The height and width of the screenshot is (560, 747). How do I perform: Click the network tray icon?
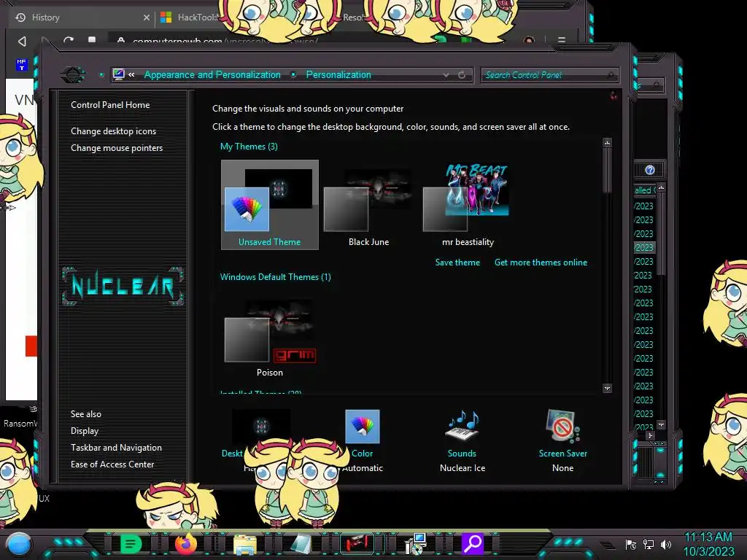[x=649, y=544]
